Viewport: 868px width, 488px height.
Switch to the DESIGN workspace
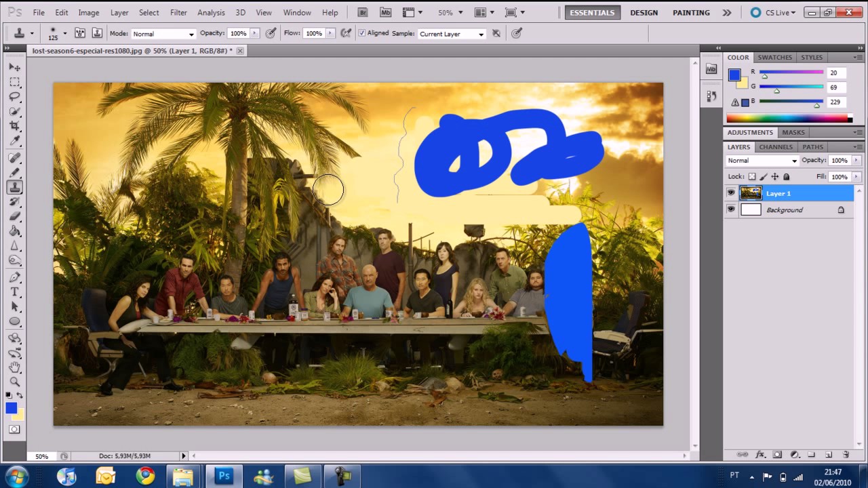click(x=644, y=12)
